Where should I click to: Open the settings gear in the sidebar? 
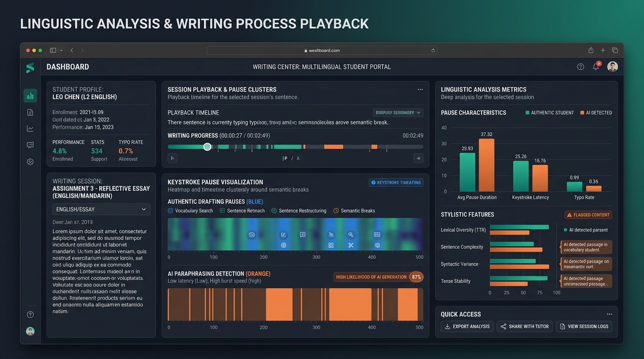click(x=30, y=162)
